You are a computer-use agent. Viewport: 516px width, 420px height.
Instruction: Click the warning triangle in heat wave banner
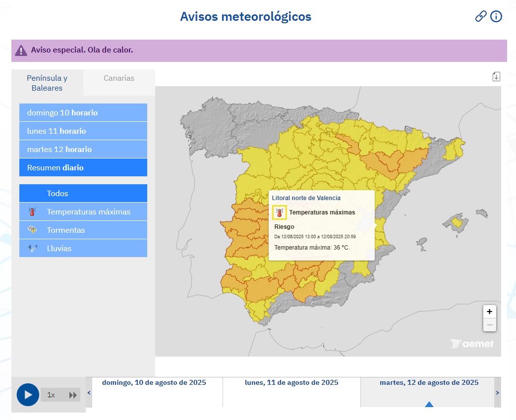point(21,51)
